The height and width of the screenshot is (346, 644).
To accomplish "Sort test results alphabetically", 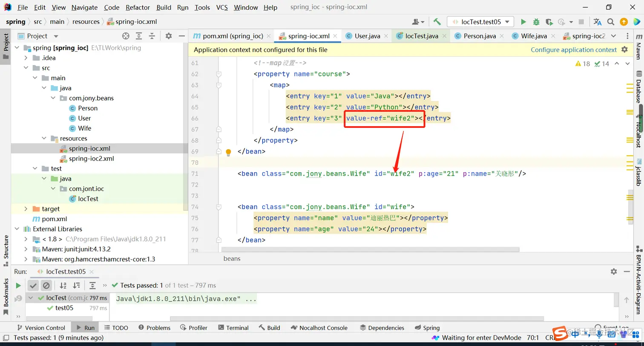I will click(63, 285).
